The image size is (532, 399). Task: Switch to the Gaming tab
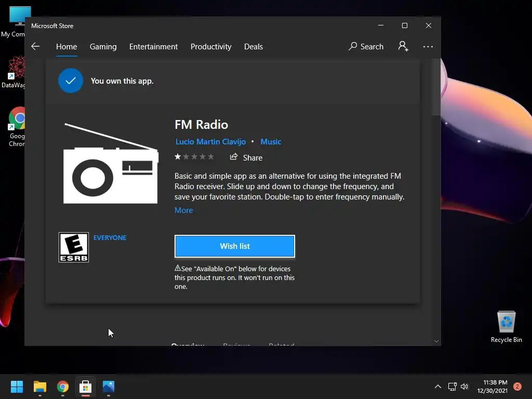click(x=103, y=46)
